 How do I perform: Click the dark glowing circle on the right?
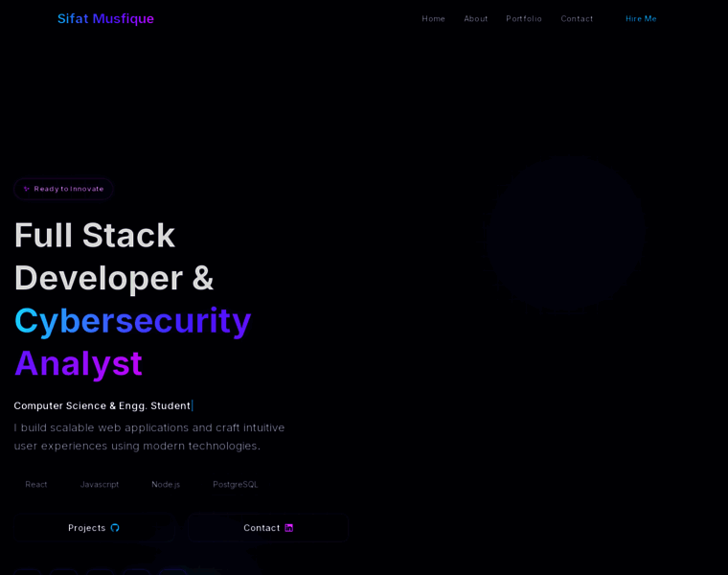[565, 235]
